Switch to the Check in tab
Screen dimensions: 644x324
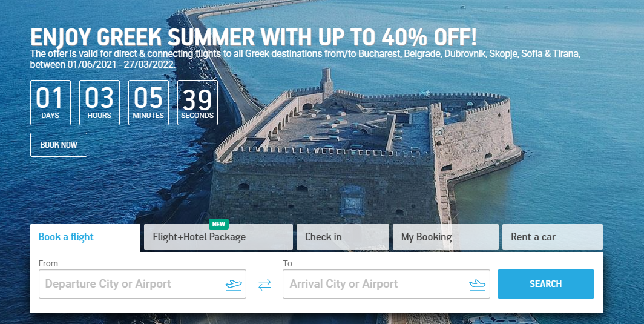click(x=343, y=237)
